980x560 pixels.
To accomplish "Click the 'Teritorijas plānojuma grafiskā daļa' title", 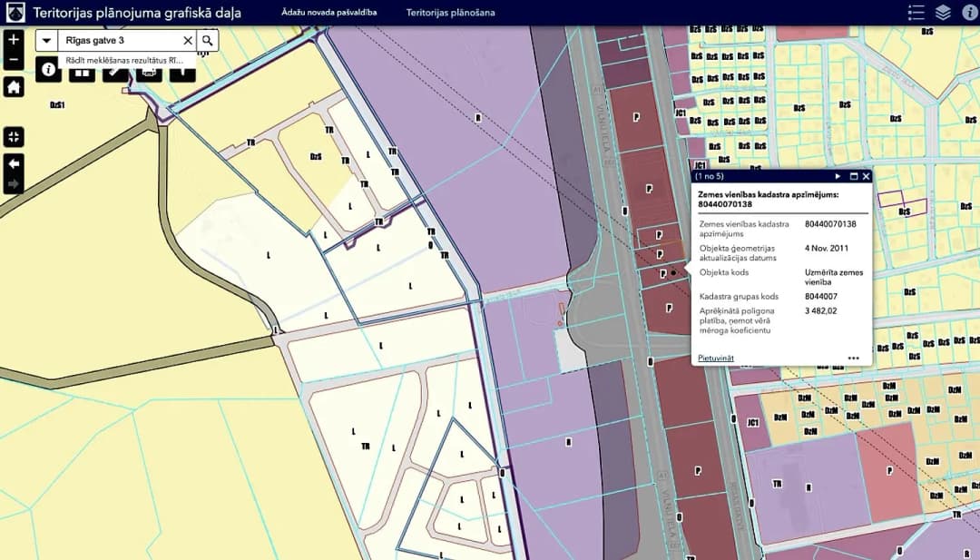I will (137, 13).
